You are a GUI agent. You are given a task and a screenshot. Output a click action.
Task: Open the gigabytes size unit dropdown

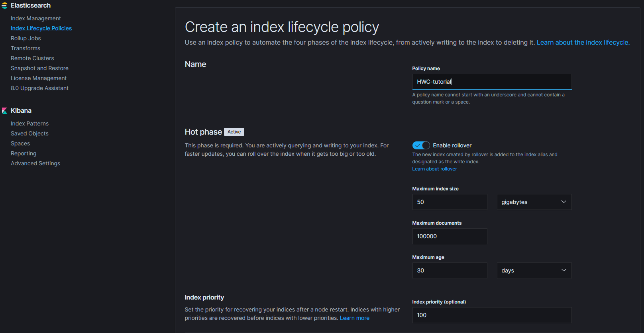pos(534,202)
